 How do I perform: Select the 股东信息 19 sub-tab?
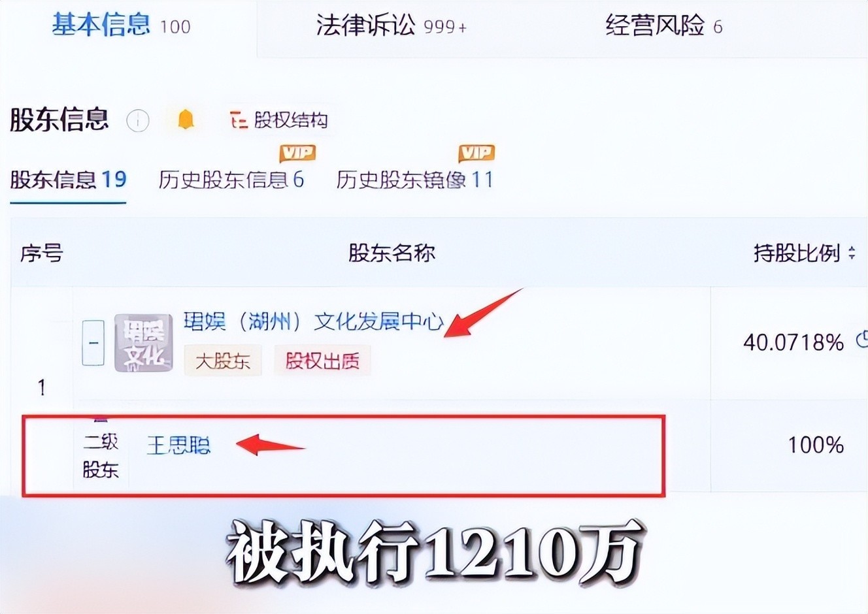pos(68,180)
